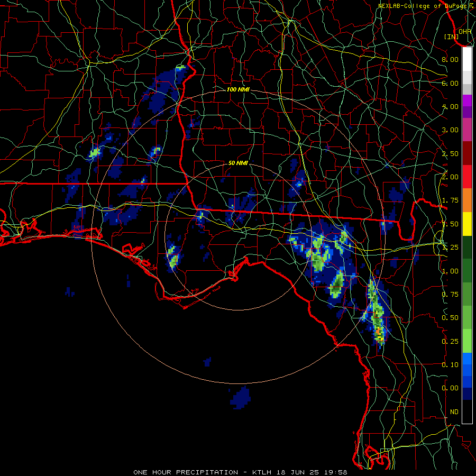Click the 4.00 legend value
This screenshot has width=476, height=476.
450,106
